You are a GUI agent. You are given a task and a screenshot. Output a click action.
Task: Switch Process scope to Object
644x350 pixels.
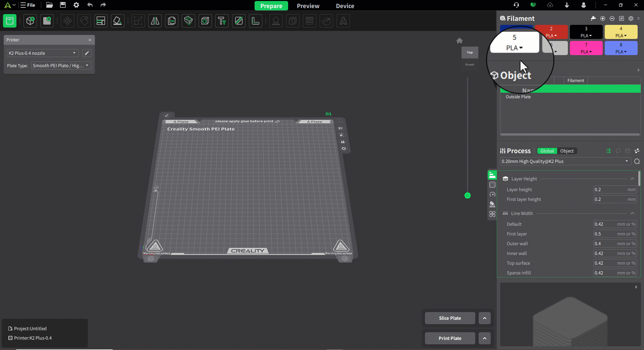[567, 151]
